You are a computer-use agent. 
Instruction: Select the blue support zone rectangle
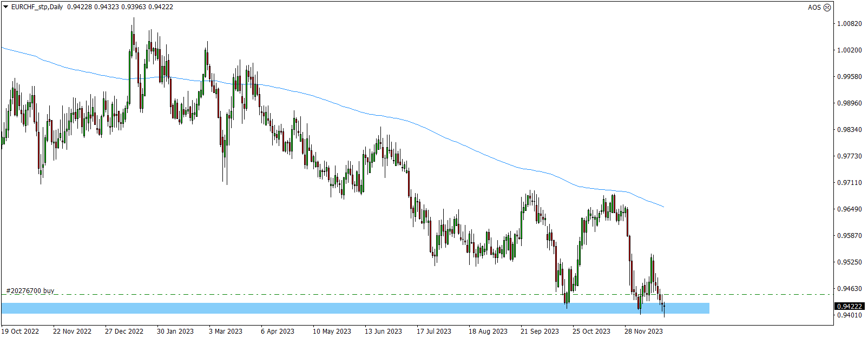point(355,308)
